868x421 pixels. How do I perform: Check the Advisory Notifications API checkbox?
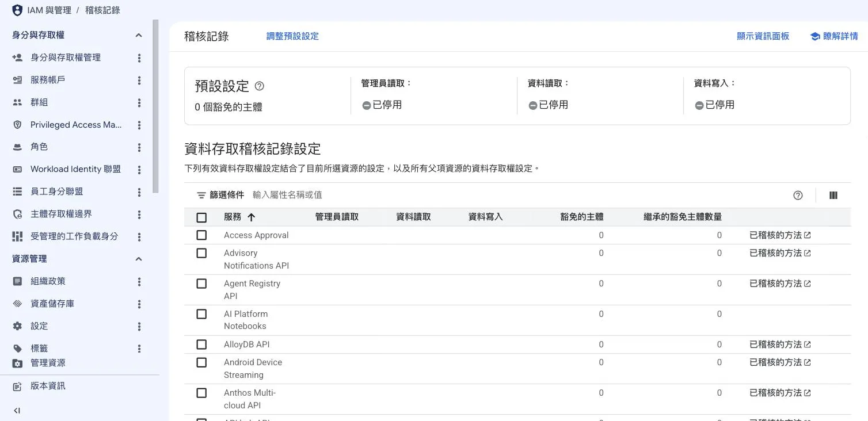pyautogui.click(x=201, y=253)
